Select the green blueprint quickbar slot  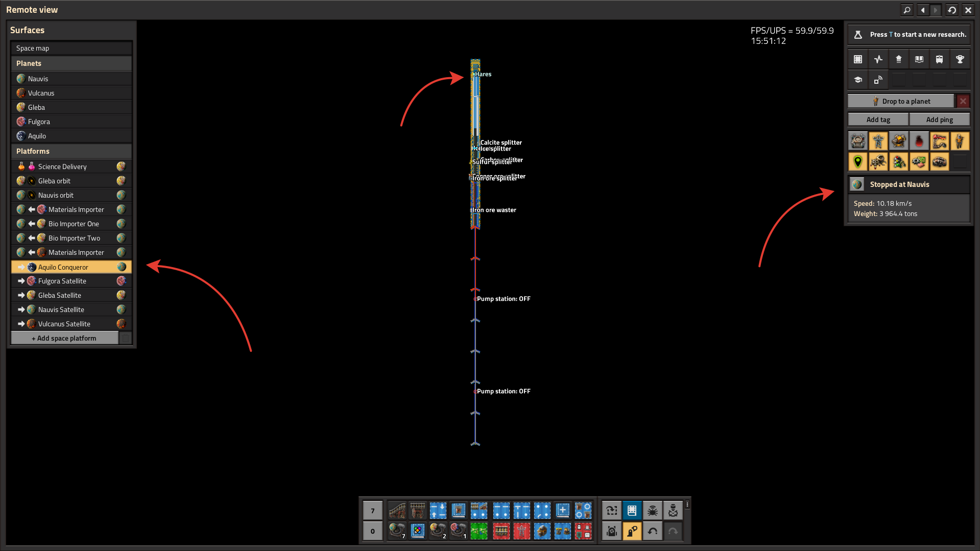(479, 531)
